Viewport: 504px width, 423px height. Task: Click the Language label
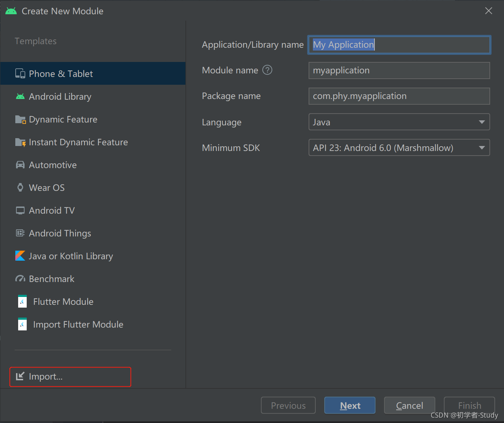[222, 122]
